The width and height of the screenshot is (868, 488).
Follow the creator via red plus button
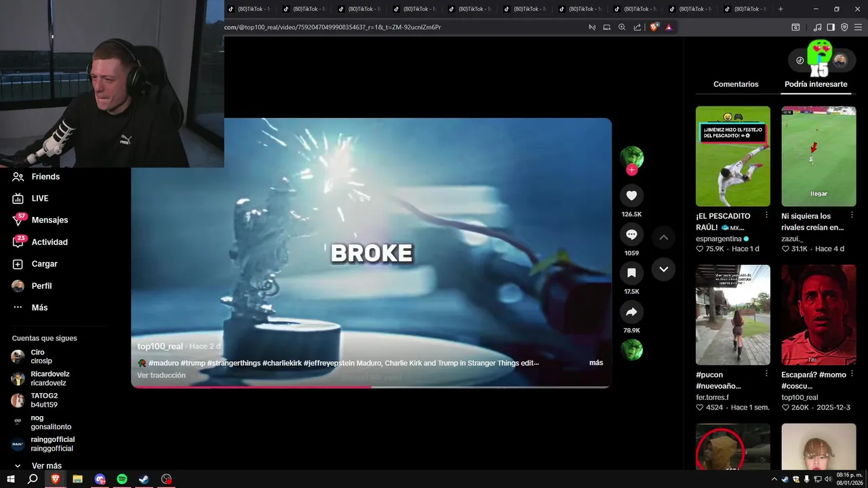tap(631, 170)
